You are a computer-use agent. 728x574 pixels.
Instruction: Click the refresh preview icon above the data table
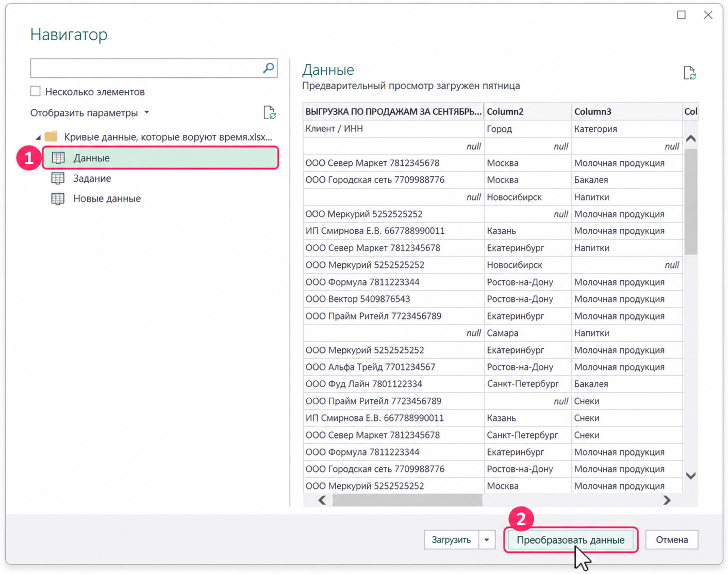pos(689,73)
